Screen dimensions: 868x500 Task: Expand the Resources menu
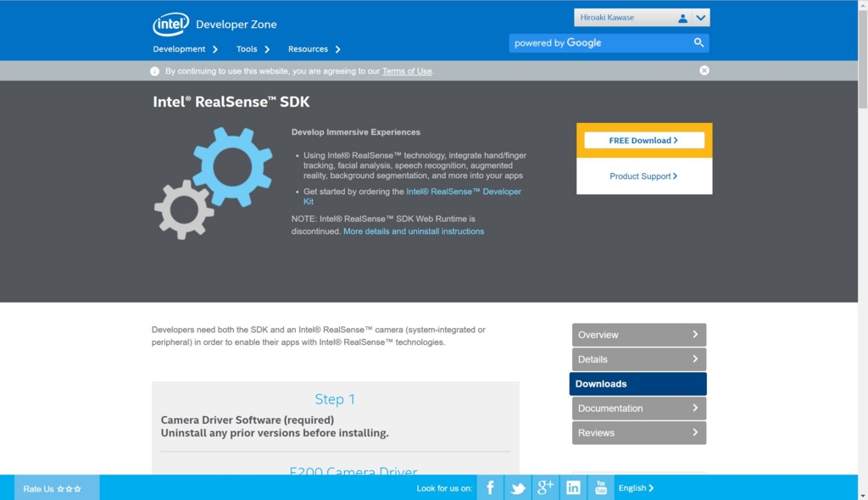tap(314, 49)
